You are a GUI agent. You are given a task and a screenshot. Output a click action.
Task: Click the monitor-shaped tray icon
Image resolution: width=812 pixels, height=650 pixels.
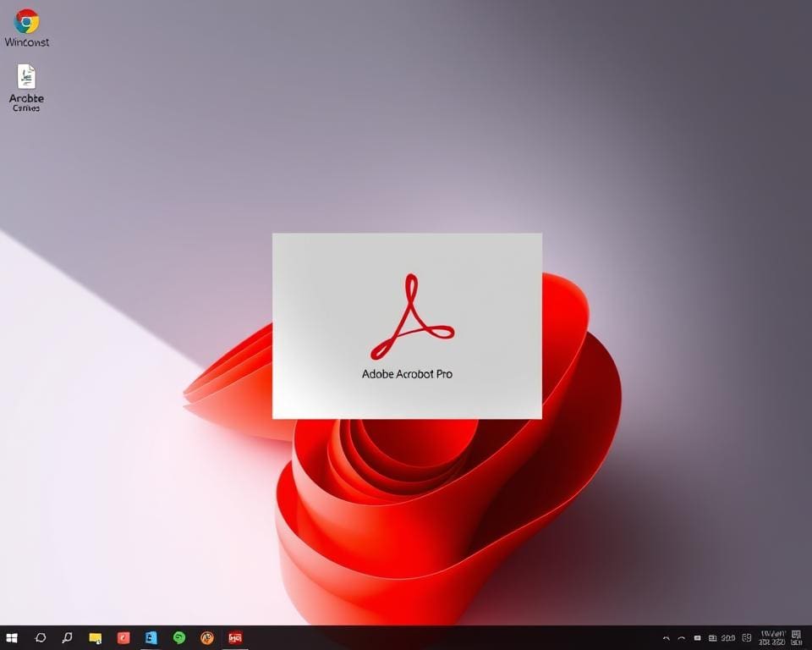coord(712,638)
